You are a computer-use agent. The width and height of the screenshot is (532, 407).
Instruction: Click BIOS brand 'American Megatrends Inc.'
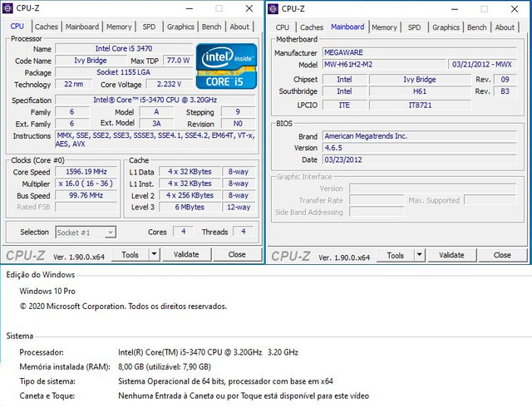(x=420, y=136)
